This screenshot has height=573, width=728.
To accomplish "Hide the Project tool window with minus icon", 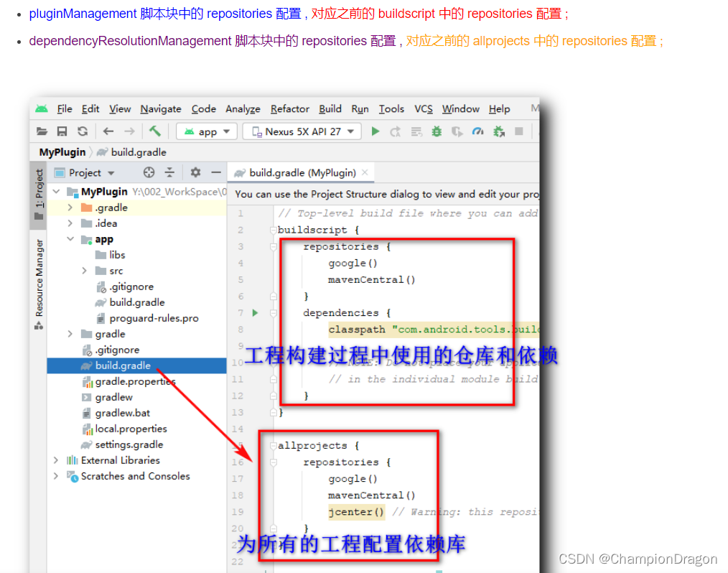I will pyautogui.click(x=217, y=172).
